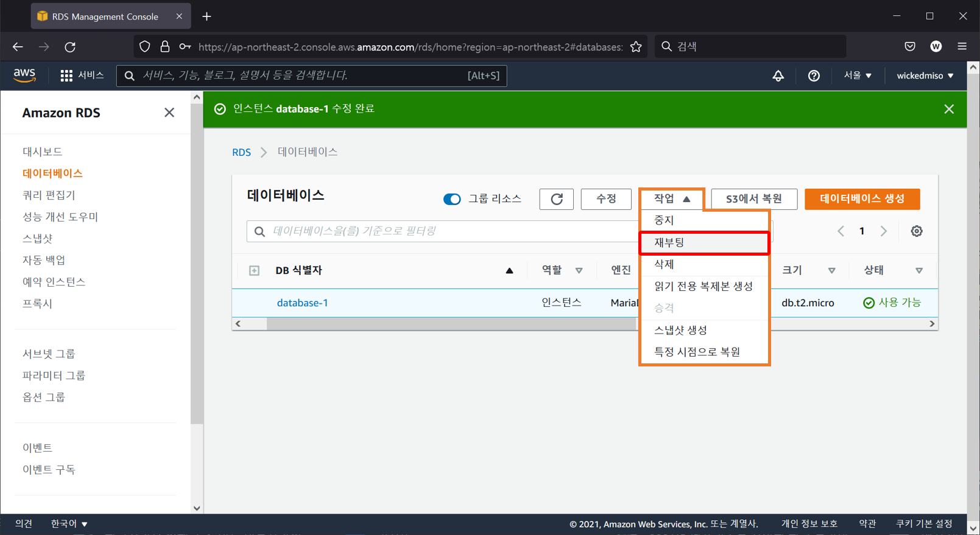The height and width of the screenshot is (535, 980).
Task: Open the 서울 region dropdown
Action: (858, 75)
